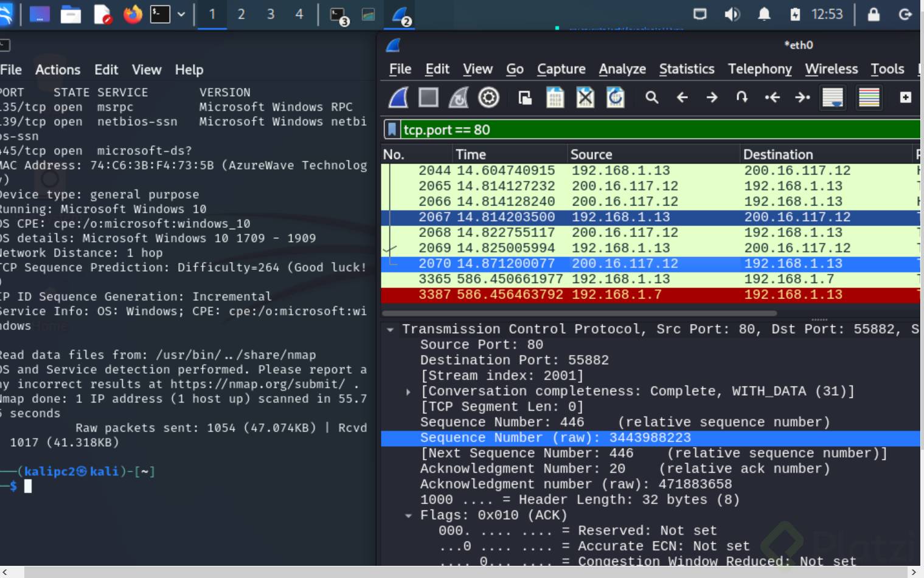Open the volume control in system tray
The height and width of the screenshot is (578, 924).
coord(732,14)
